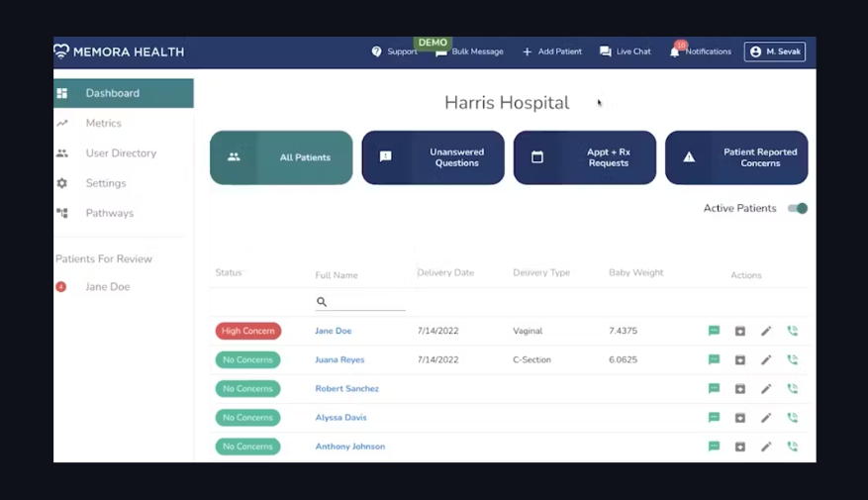Click Juana Reyes No Concerns badge
This screenshot has width=868, height=500.
(x=248, y=359)
